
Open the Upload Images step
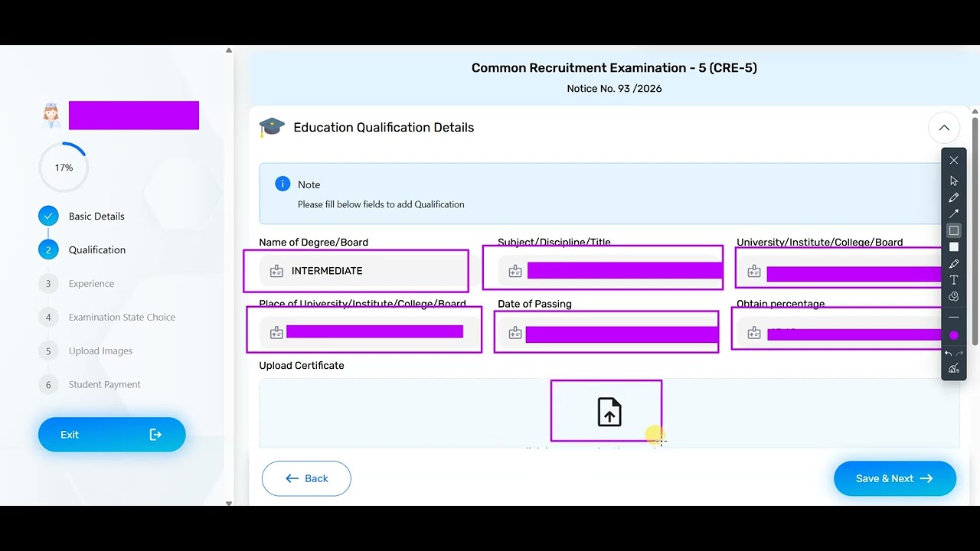tap(86, 350)
